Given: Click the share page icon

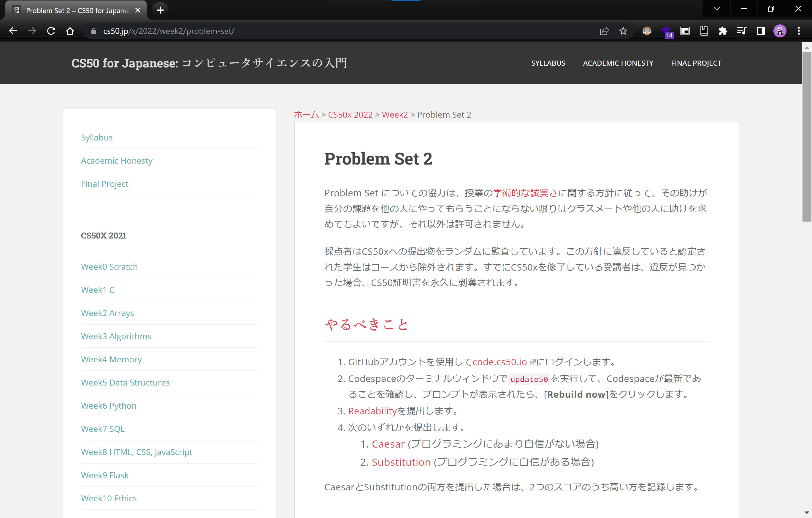Looking at the screenshot, I should coord(604,31).
